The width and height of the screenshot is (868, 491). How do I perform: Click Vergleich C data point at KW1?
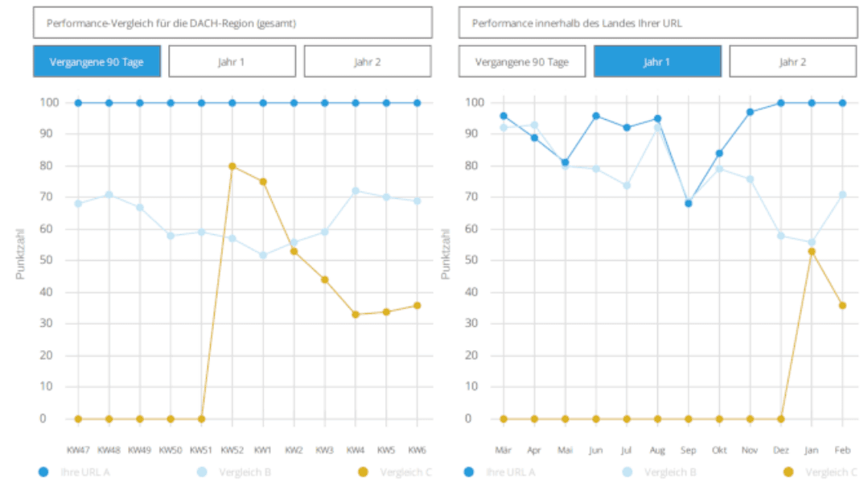tap(263, 182)
